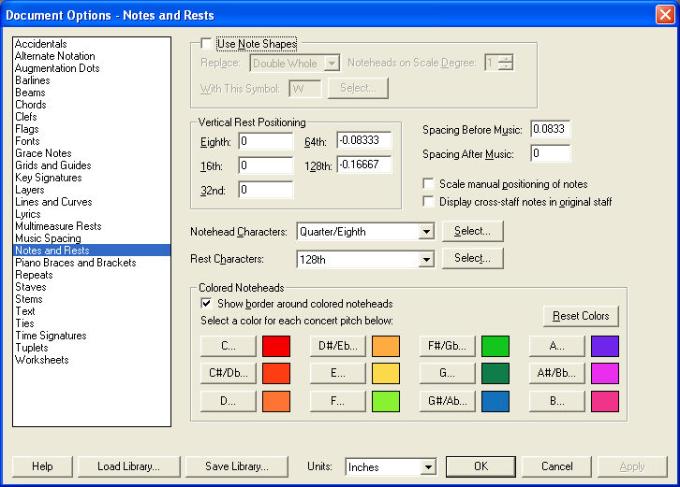The image size is (680, 487).
Task: Select Music Spacing category
Action: (x=48, y=238)
